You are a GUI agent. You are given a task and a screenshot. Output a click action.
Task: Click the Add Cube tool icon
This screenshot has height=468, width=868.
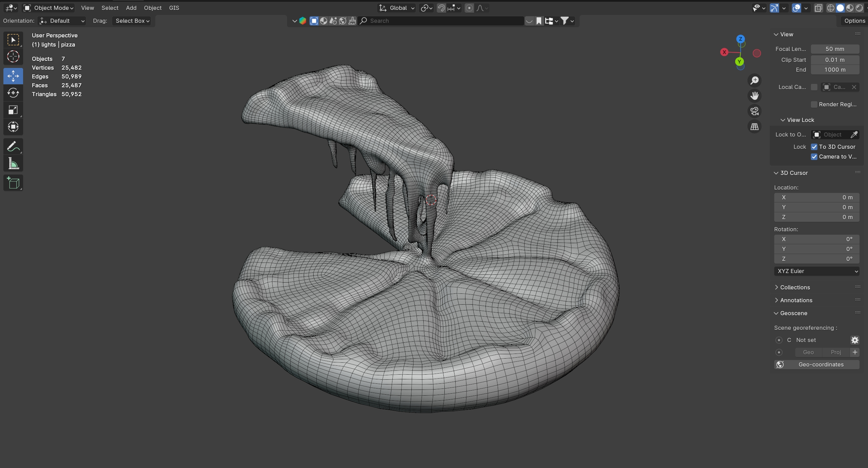(x=13, y=183)
